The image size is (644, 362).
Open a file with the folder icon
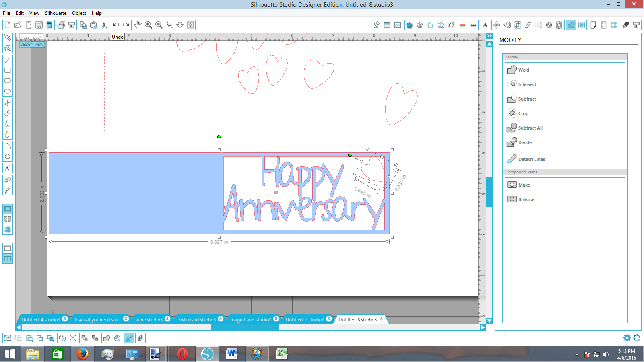click(18, 25)
